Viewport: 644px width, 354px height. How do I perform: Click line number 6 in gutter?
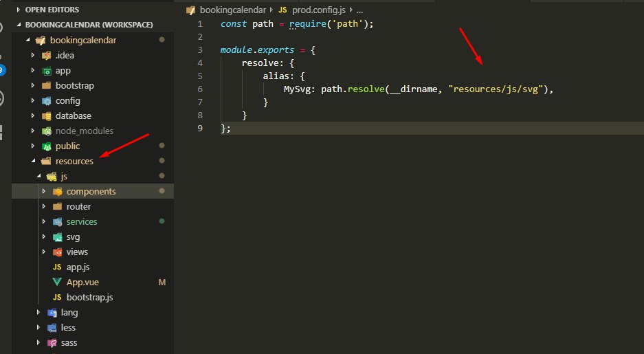pyautogui.click(x=200, y=89)
